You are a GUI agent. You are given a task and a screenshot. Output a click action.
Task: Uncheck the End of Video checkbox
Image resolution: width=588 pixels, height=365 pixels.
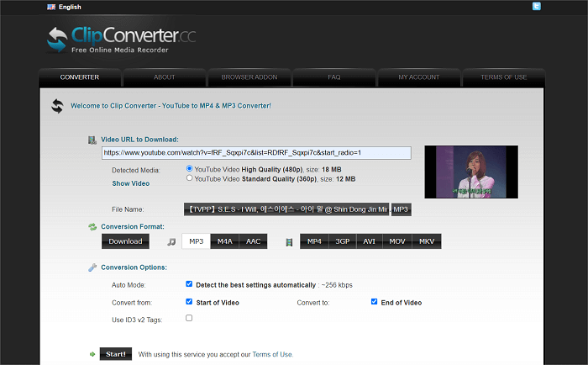tap(374, 302)
